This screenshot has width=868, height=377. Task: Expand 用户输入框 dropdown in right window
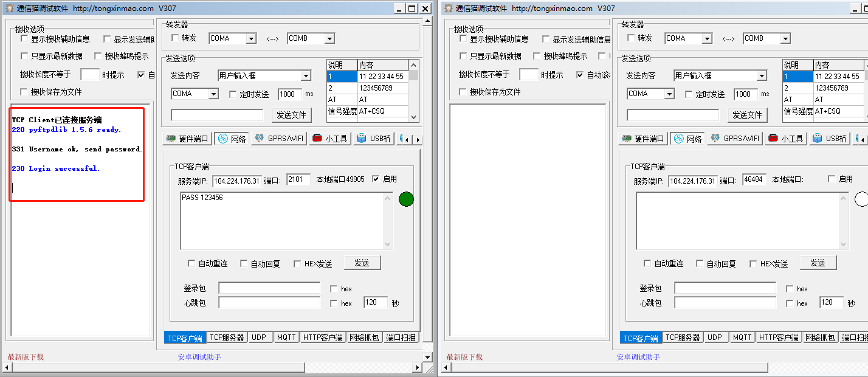pyautogui.click(x=762, y=76)
